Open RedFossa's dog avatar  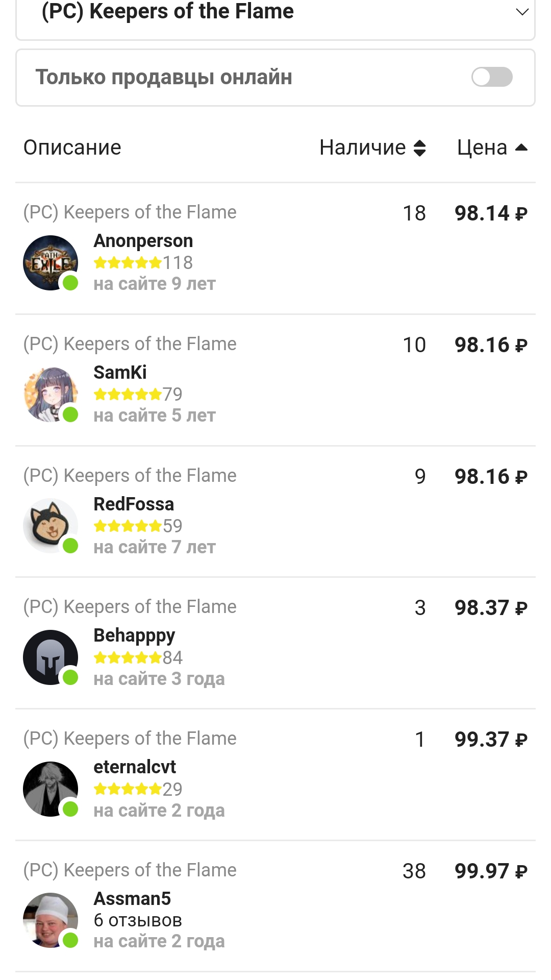pos(50,526)
